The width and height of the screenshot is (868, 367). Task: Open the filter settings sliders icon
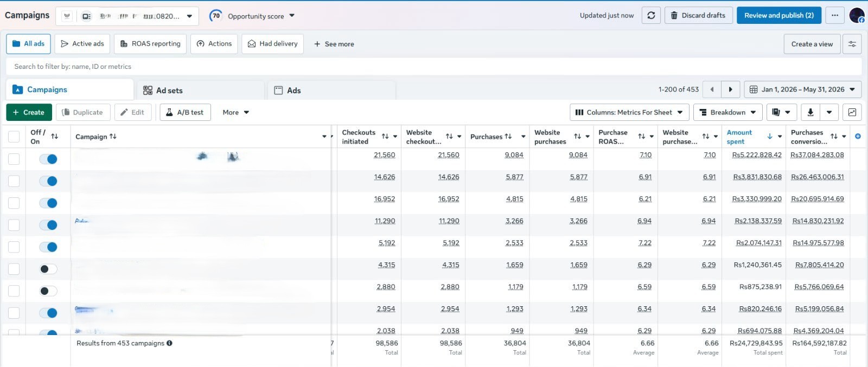point(852,44)
